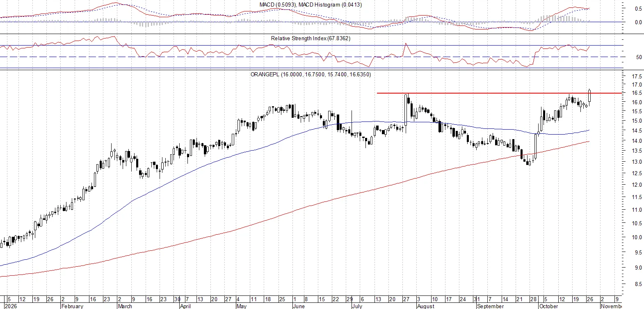Click the 10.0 price axis label
This screenshot has width=644, height=309.
click(x=637, y=237)
